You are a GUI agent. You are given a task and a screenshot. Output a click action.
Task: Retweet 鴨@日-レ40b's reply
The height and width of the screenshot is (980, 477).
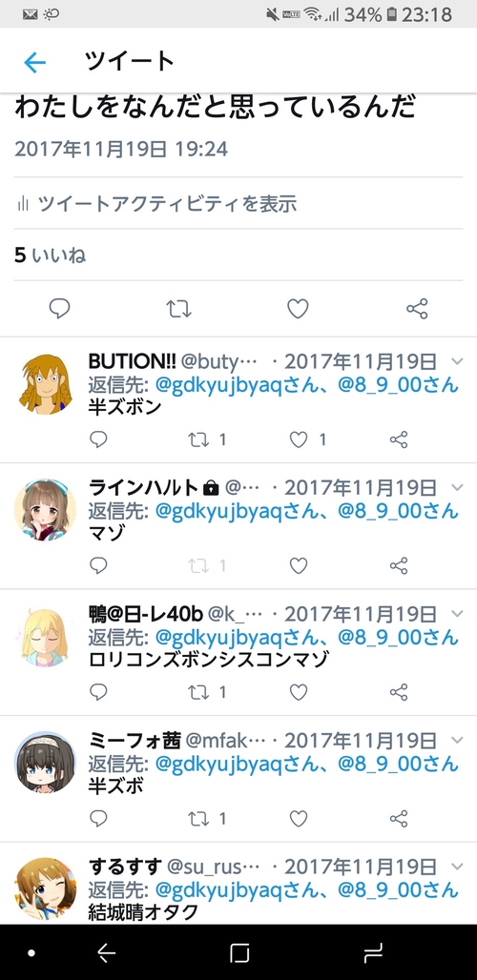(198, 692)
